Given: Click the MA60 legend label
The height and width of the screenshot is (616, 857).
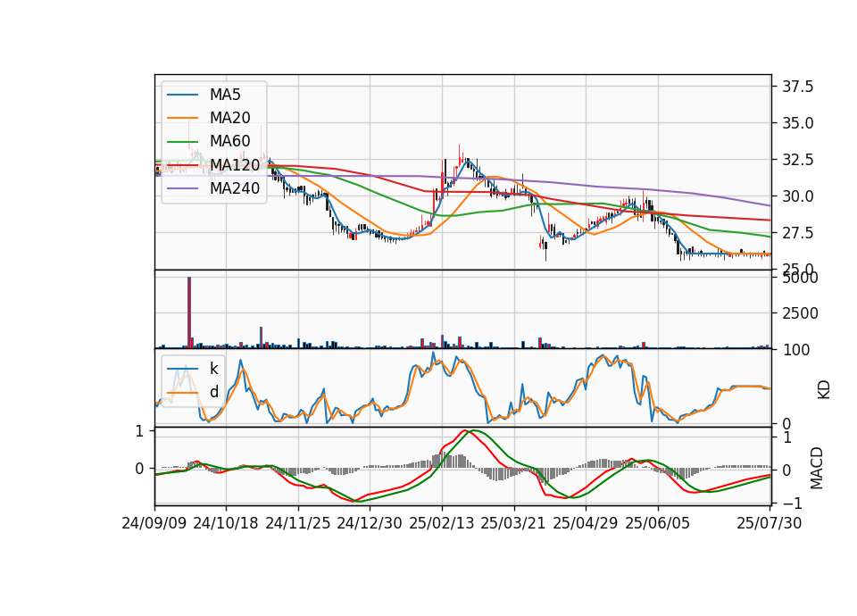Looking at the screenshot, I should (x=229, y=142).
